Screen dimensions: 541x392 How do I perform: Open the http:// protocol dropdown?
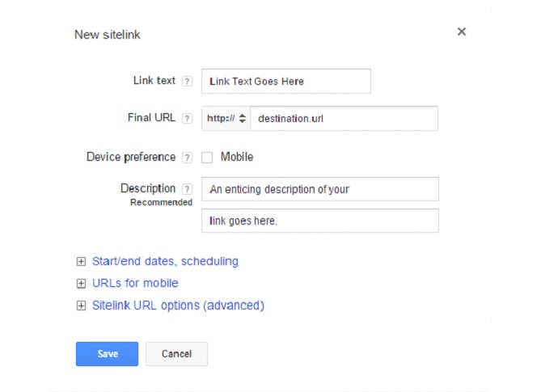coord(226,118)
